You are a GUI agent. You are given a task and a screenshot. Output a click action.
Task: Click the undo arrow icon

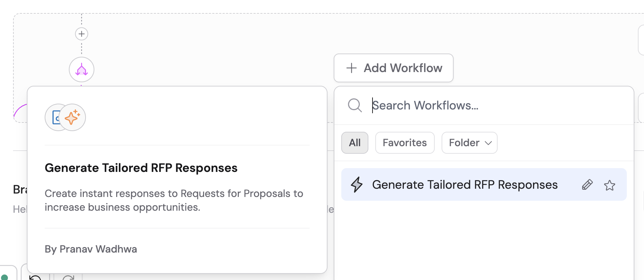point(35,277)
